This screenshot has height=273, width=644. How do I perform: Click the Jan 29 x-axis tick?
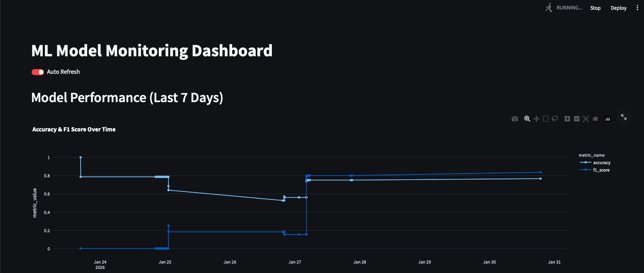tap(425, 262)
